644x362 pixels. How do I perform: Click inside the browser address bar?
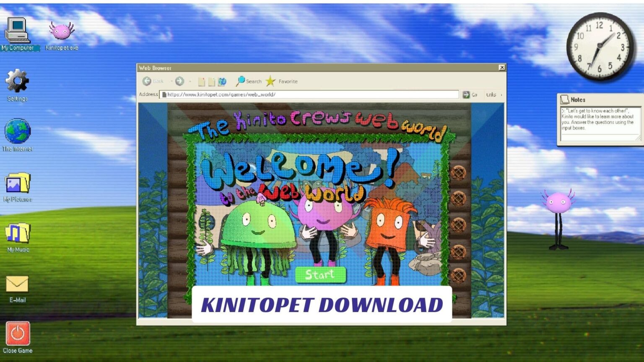click(x=310, y=95)
